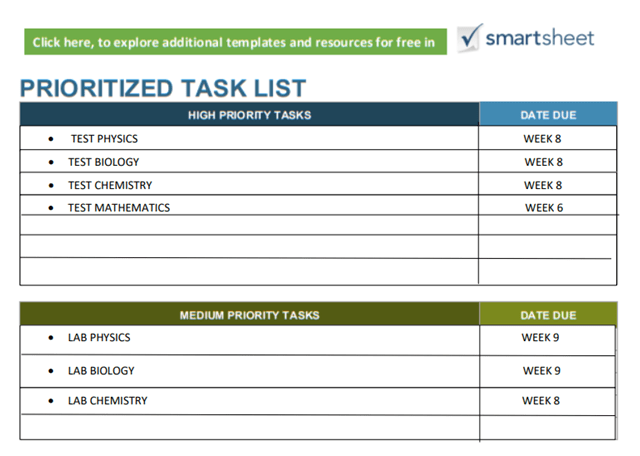Select the TEST PHYSICS task entry
This screenshot has height=456, width=640.
[x=104, y=139]
